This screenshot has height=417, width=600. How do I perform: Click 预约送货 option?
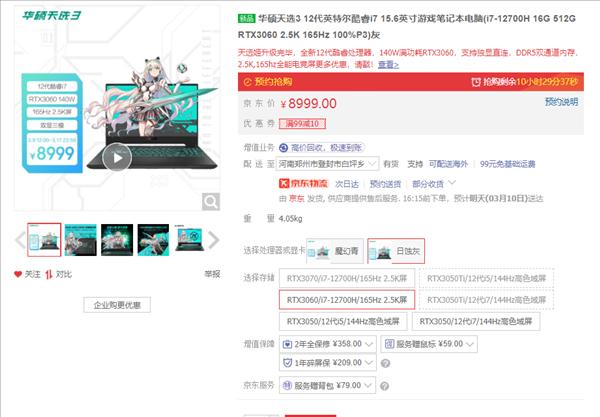pyautogui.click(x=385, y=184)
